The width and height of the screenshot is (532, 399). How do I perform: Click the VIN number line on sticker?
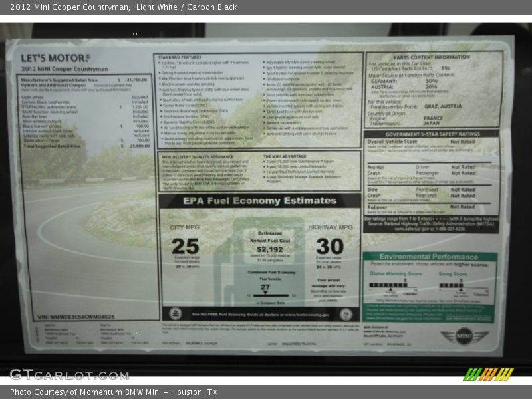pos(76,317)
